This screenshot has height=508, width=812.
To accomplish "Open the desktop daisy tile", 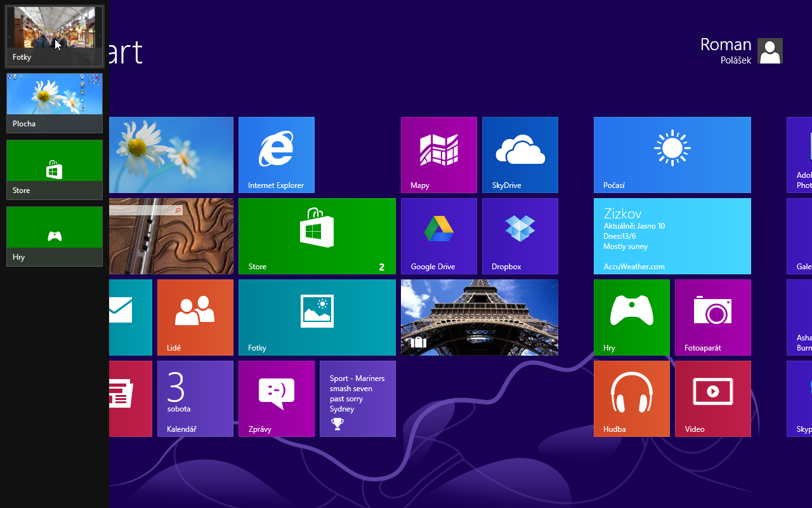I will (171, 155).
